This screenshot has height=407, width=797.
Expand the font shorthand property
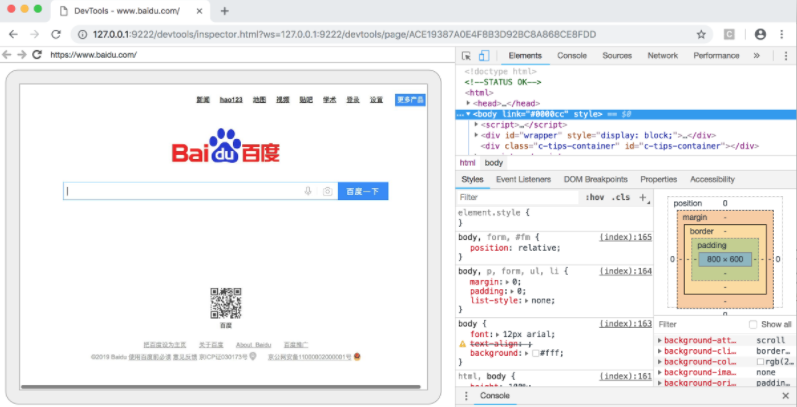[x=498, y=334]
